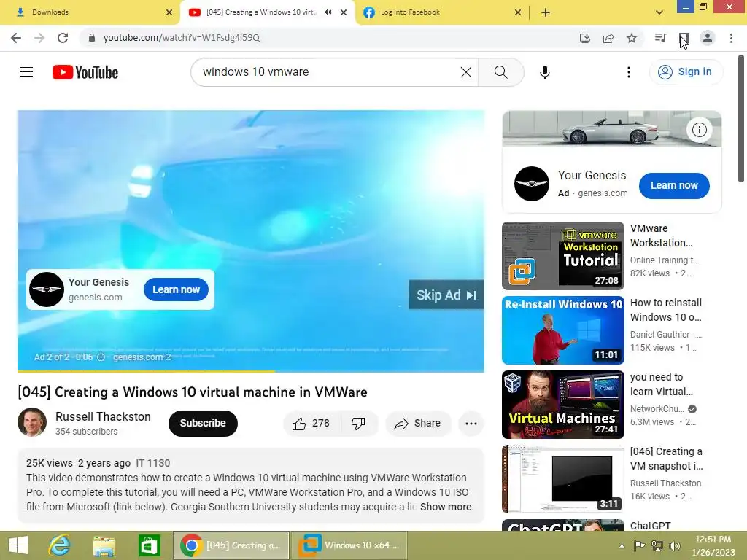Viewport: 747px width, 560px height.
Task: Click the browser forward arrow
Action: 39,38
